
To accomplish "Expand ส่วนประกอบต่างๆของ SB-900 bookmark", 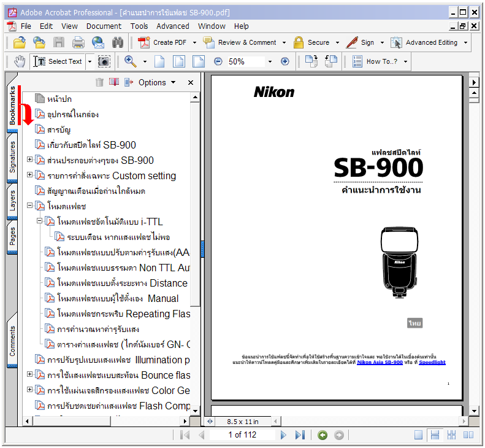I will (x=29, y=160).
